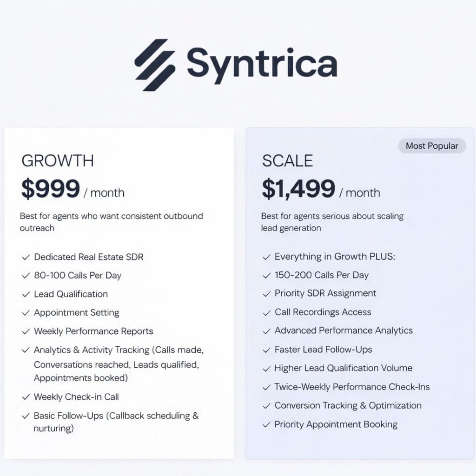Screen dimensions: 476x476
Task: Click the Priority SDR Assignment checkmark
Action: 266,294
